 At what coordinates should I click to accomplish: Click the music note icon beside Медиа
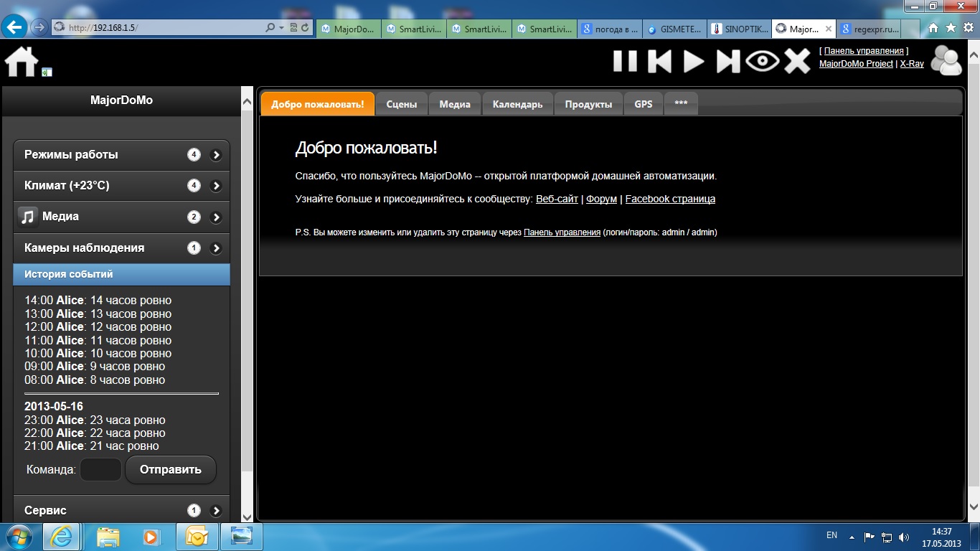point(27,217)
